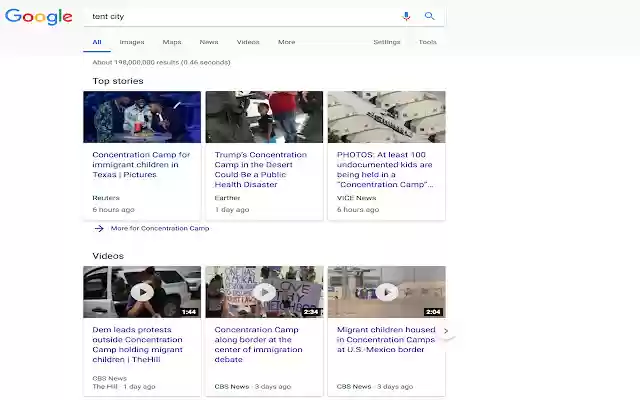Click the 'Earther' source label
The height and width of the screenshot is (400, 640).
tap(227, 198)
